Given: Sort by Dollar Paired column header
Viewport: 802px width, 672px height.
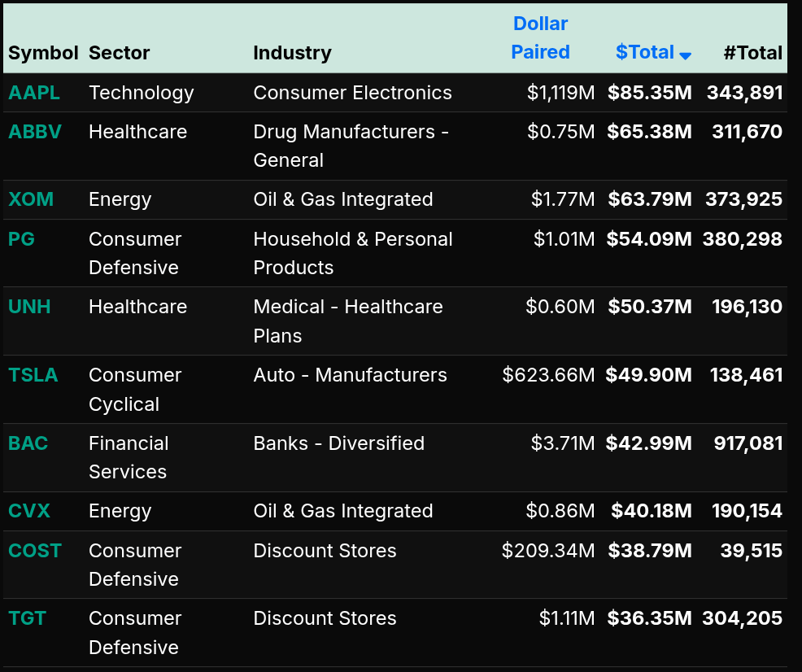Looking at the screenshot, I should click(x=540, y=38).
